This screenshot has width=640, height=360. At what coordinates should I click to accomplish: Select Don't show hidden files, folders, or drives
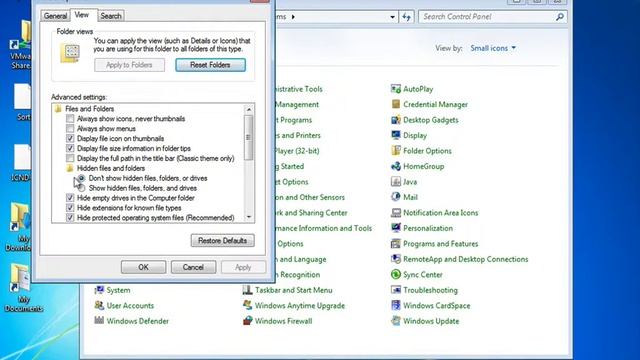pos(82,178)
